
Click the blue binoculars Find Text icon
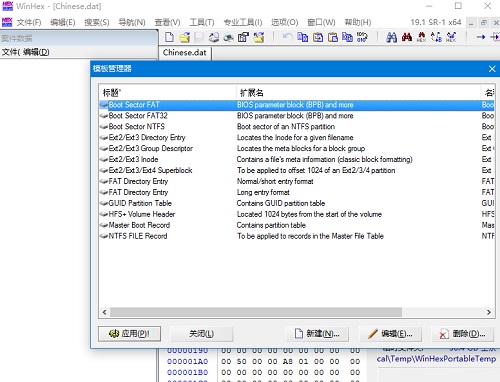coord(391,37)
